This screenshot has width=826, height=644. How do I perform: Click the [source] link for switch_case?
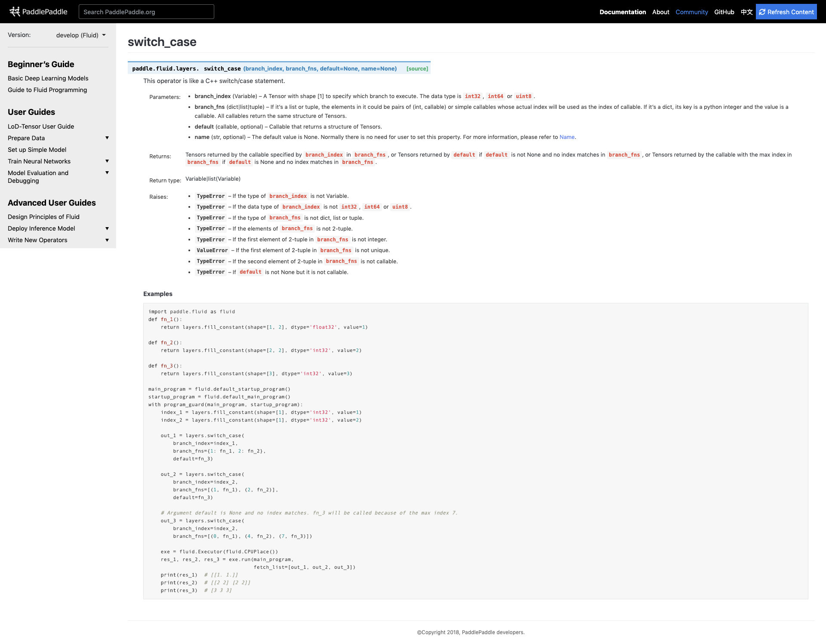tap(417, 69)
